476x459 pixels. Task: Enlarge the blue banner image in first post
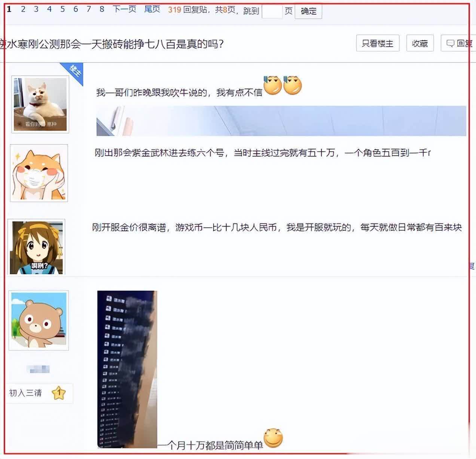pos(281,121)
